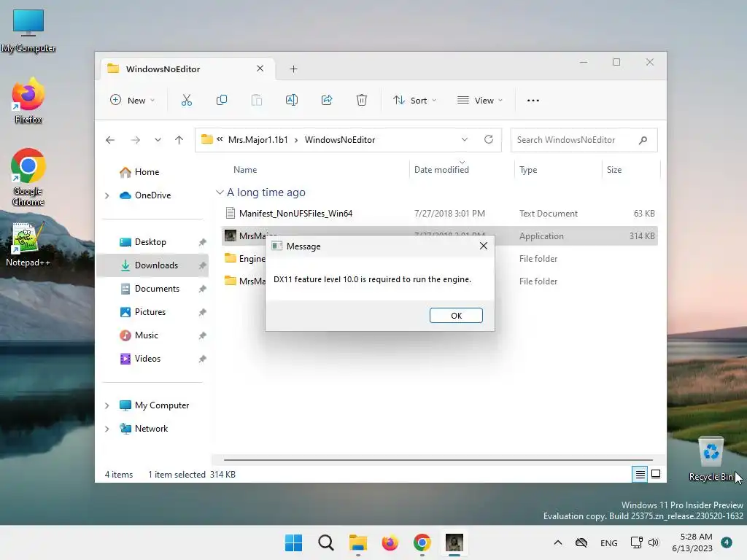Click the Up one level arrow
The width and height of the screenshot is (747, 560).
[x=179, y=139]
